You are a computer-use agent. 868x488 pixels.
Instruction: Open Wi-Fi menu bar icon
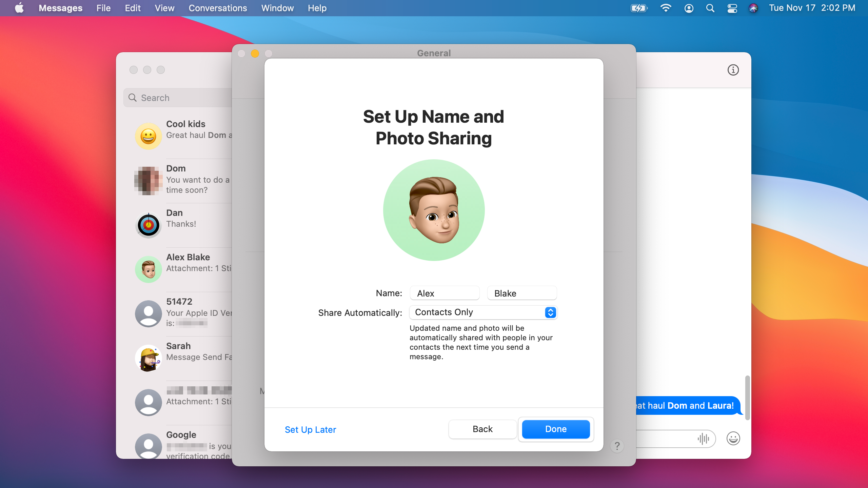click(x=666, y=8)
